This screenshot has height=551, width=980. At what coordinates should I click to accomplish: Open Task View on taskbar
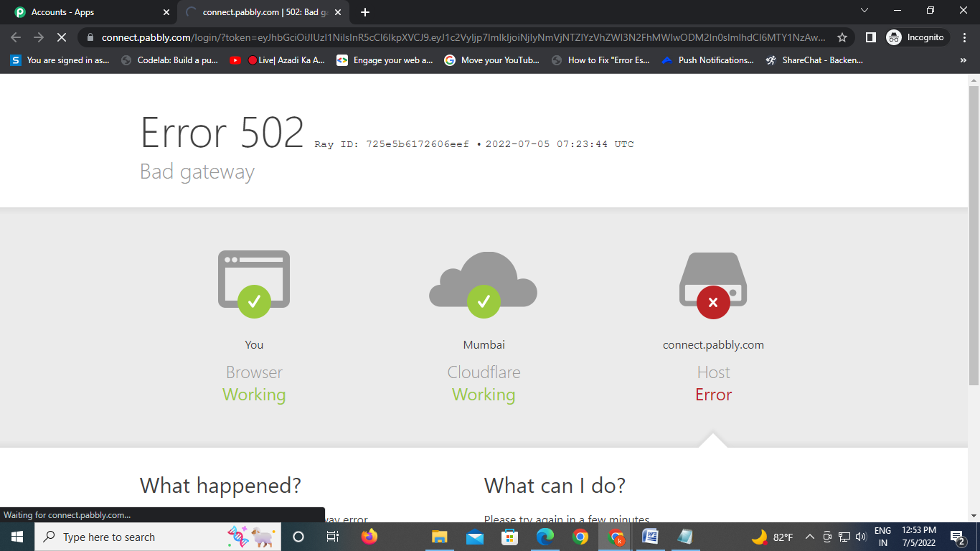[332, 537]
